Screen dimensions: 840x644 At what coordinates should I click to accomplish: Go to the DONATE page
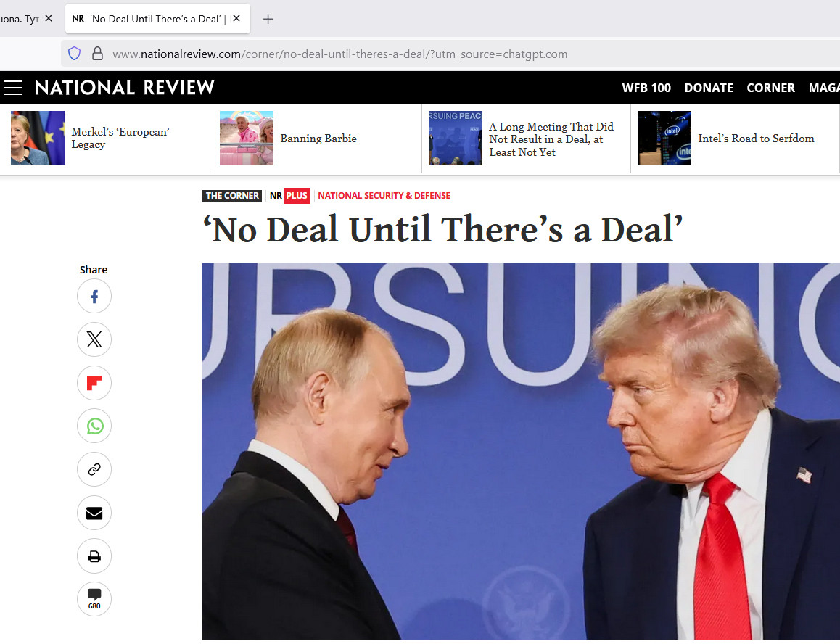pyautogui.click(x=709, y=88)
